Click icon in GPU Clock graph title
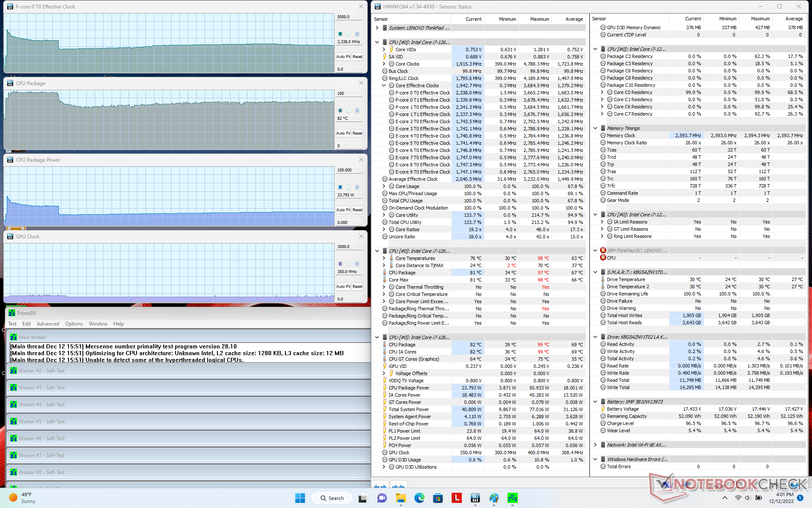 pos(10,237)
